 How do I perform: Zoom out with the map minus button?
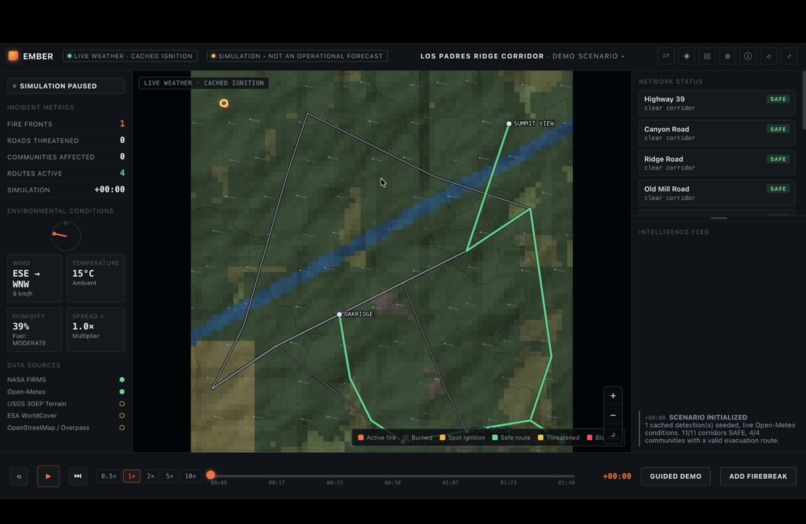[x=613, y=415]
